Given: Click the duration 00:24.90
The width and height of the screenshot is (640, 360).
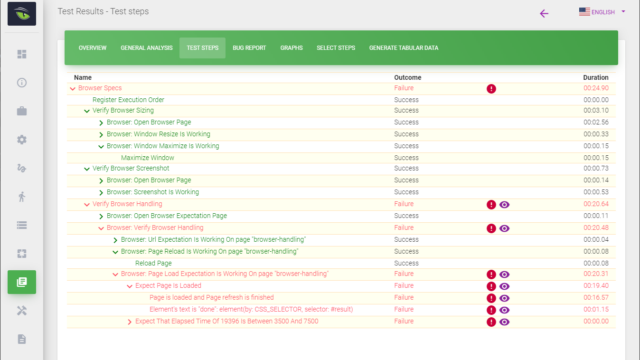Looking at the screenshot, I should pyautogui.click(x=596, y=88).
